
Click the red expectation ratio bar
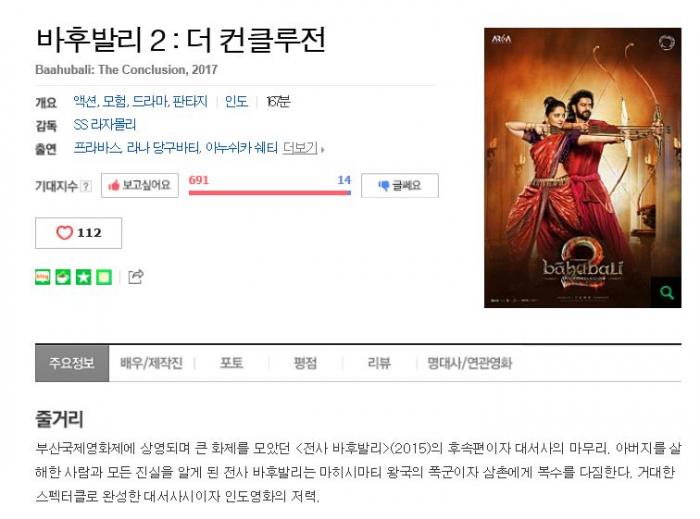(270, 193)
